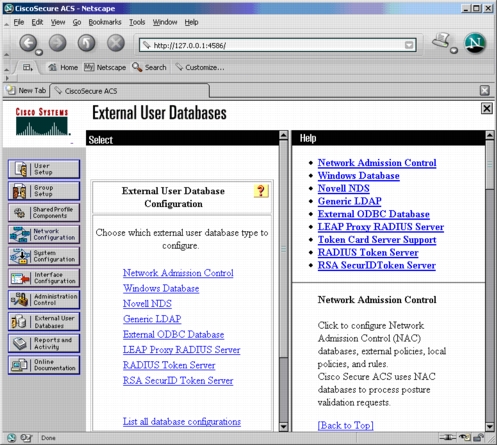This screenshot has width=499, height=447.
Task: Click the New Tab button
Action: coord(26,91)
